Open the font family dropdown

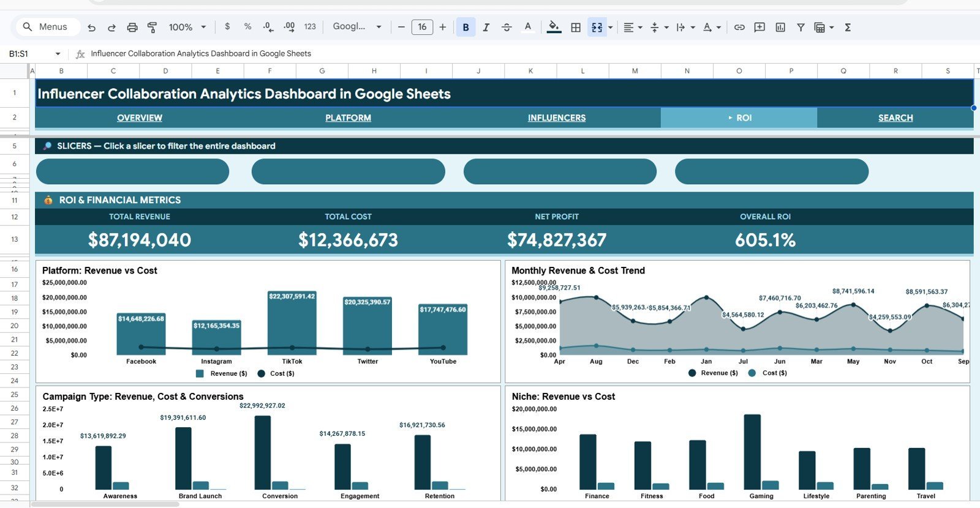click(357, 26)
